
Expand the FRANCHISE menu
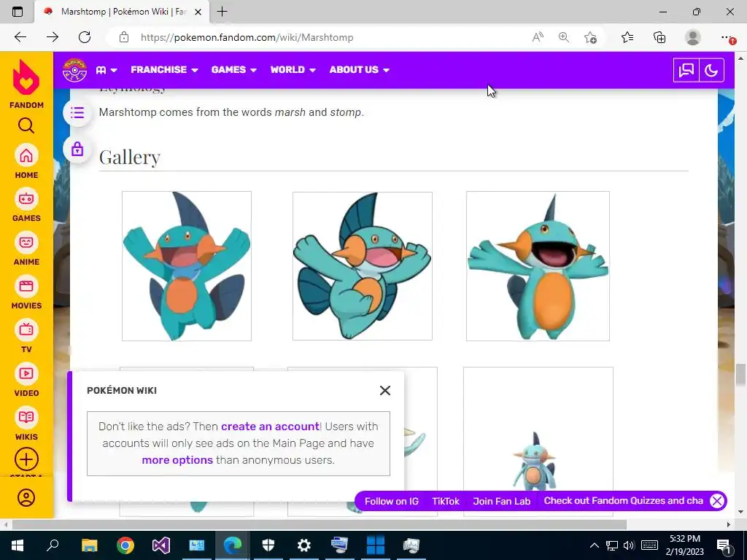pos(164,70)
